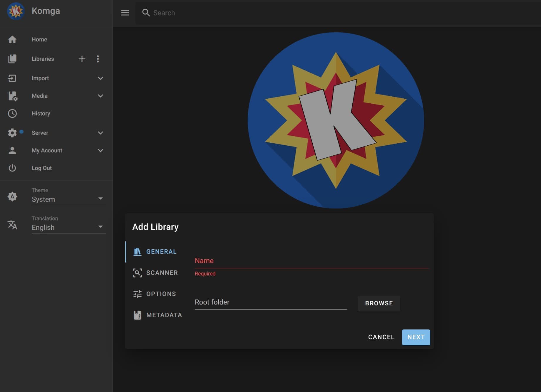Open the Translation dropdown showing English
Image resolution: width=541 pixels, height=392 pixels.
[68, 228]
